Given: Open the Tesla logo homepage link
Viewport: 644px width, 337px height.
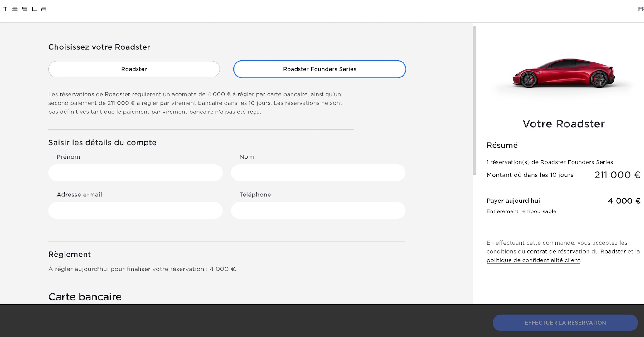Looking at the screenshot, I should [x=25, y=9].
